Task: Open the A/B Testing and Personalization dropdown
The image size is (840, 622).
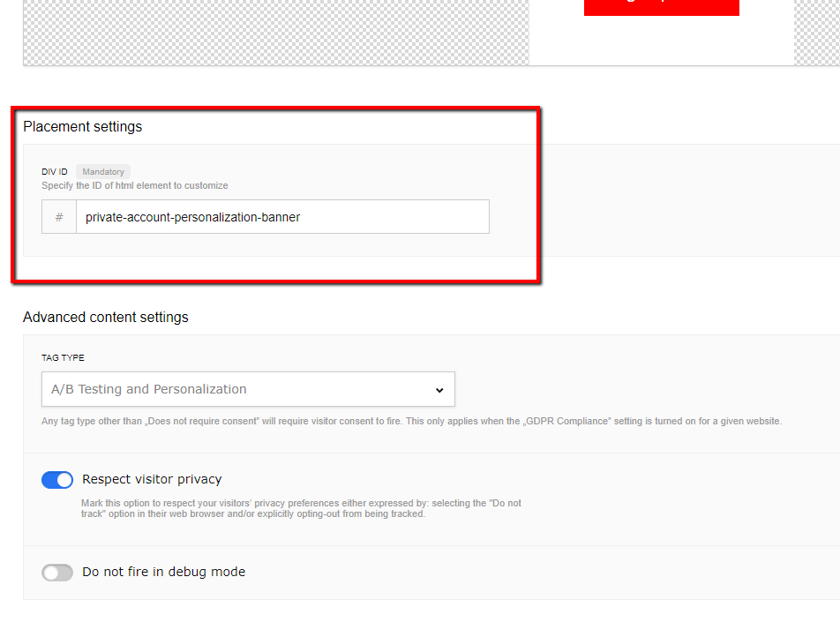Action: [248, 390]
